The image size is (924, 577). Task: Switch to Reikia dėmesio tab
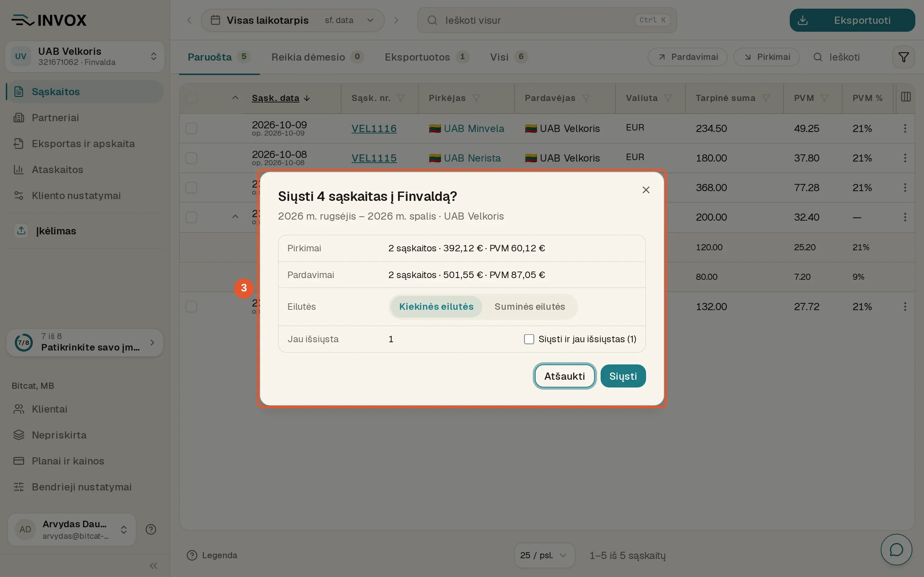(317, 57)
